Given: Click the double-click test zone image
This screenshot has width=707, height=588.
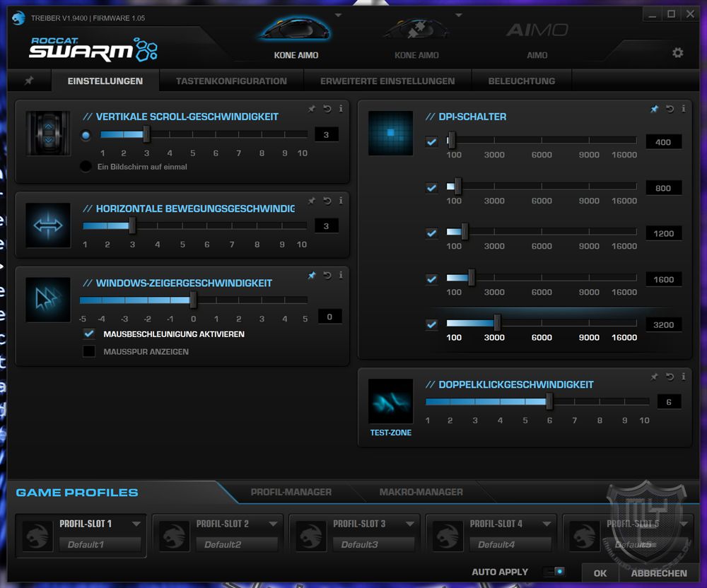Looking at the screenshot, I should pyautogui.click(x=390, y=401).
